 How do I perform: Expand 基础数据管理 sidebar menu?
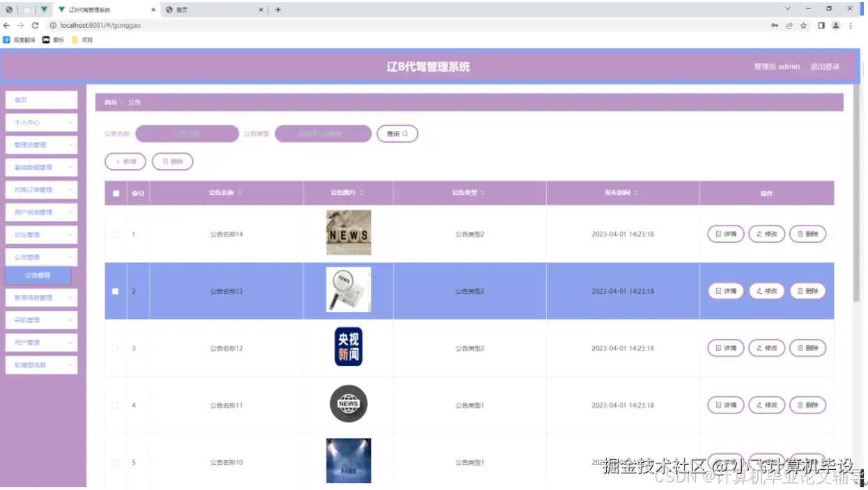click(x=41, y=167)
